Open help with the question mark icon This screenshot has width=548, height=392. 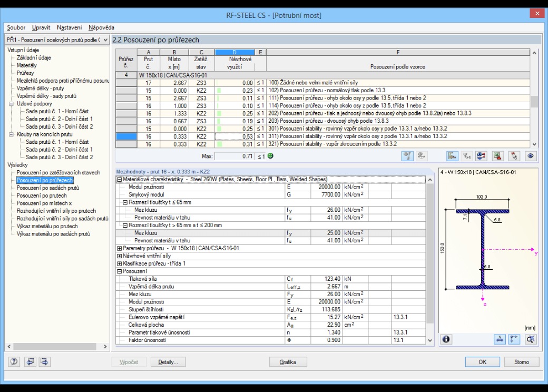[x=14, y=361]
